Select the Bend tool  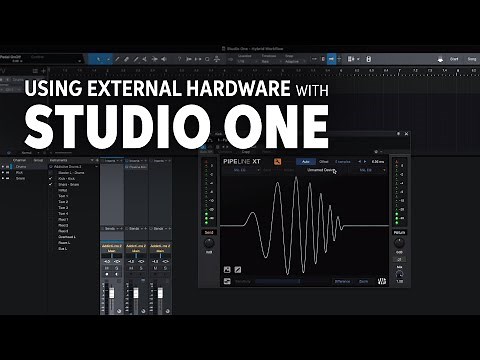pyautogui.click(x=154, y=59)
